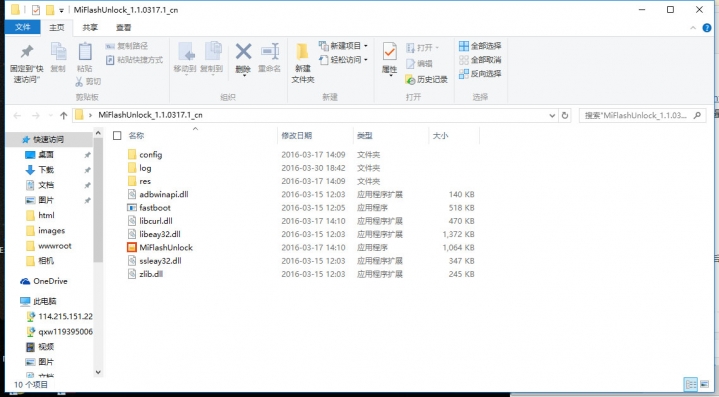Click navigation pane scroll up arrow

click(98, 133)
